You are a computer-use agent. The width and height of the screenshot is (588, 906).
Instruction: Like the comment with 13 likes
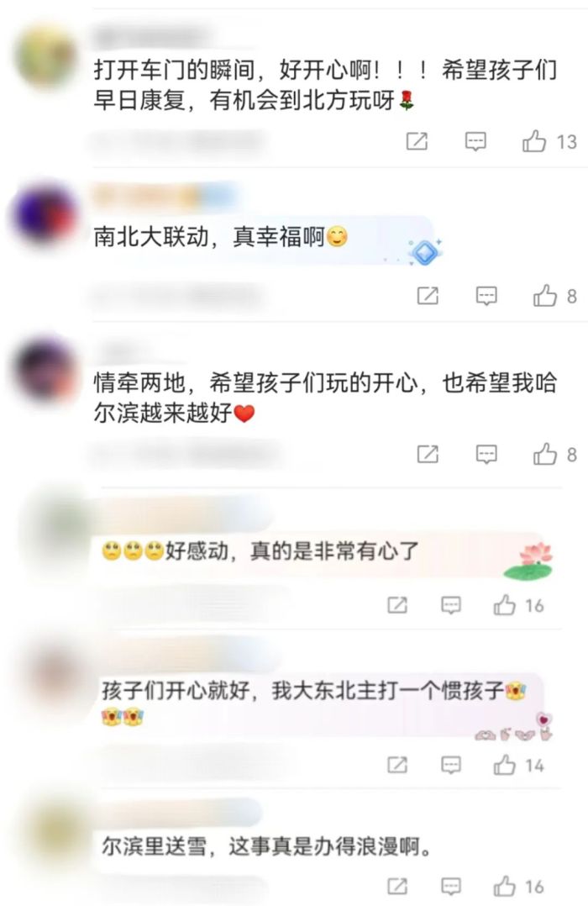click(x=534, y=141)
